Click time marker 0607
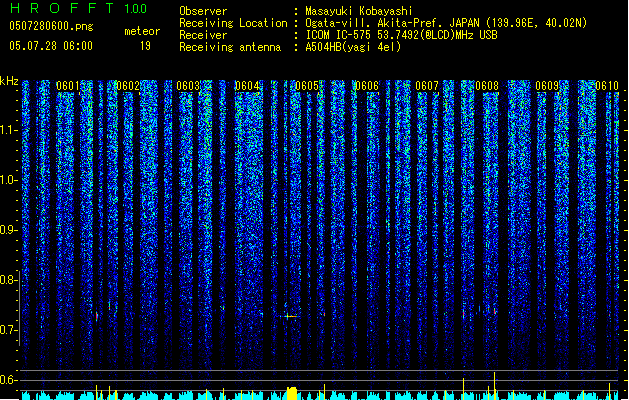The width and height of the screenshot is (629, 400). (427, 86)
